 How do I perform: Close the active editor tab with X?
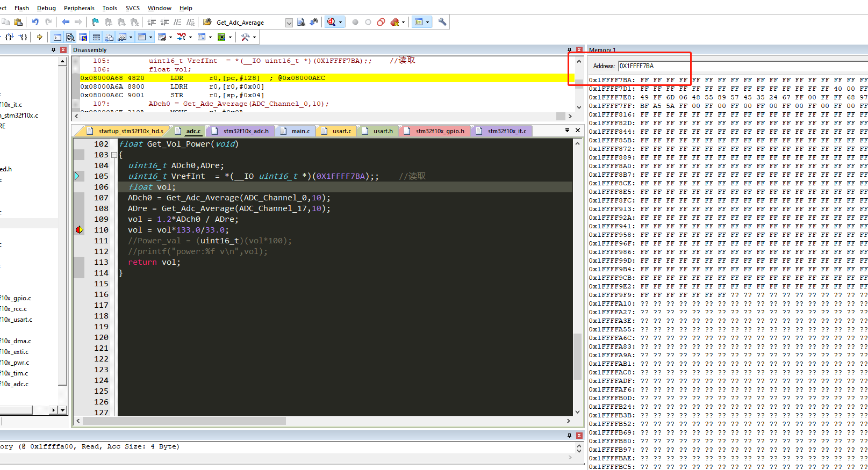578,131
